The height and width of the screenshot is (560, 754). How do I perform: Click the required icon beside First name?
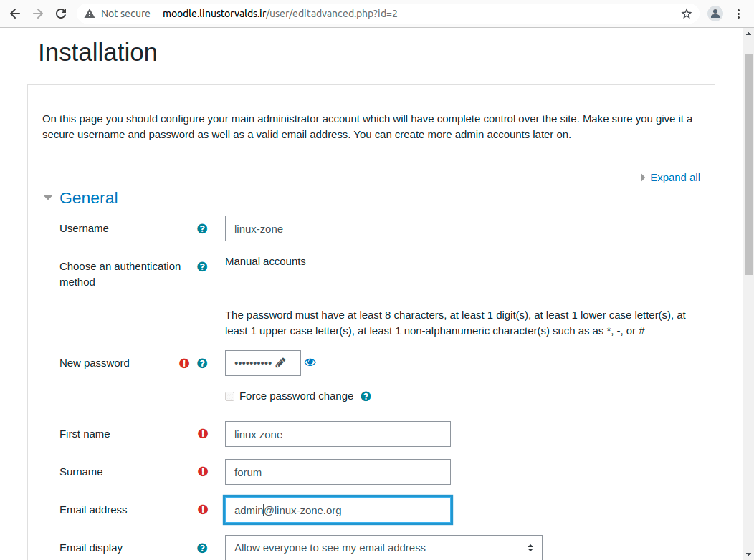[203, 434]
